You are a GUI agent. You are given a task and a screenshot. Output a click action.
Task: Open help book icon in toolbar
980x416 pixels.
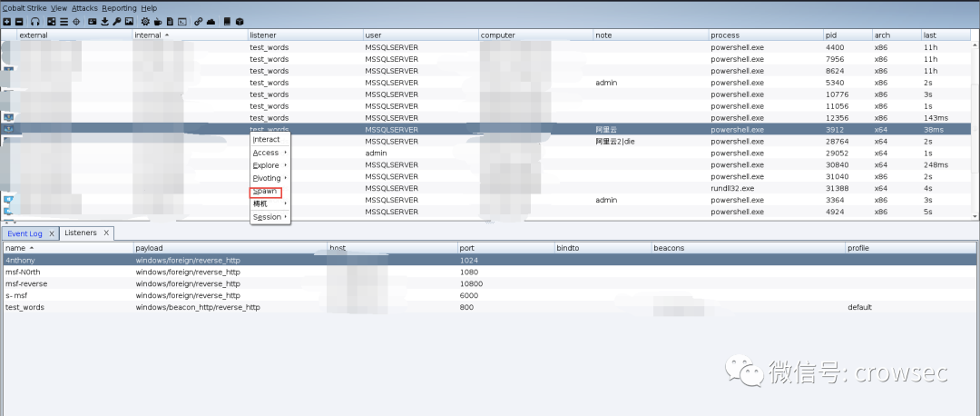[x=227, y=21]
